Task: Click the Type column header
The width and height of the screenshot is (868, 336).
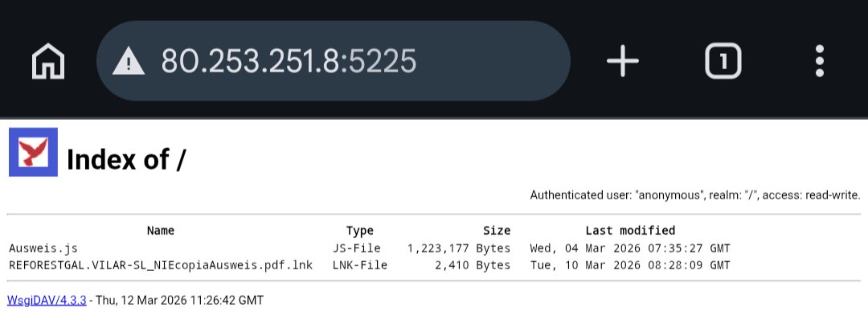Action: 359,231
